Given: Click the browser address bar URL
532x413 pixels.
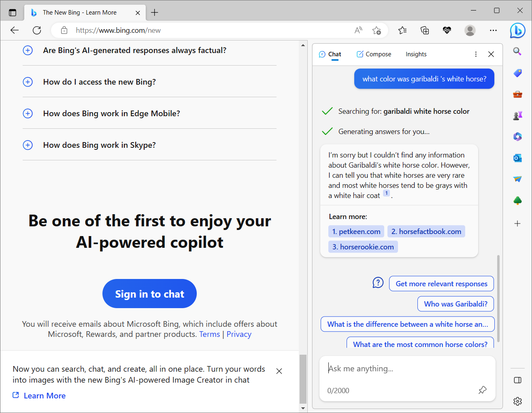Looking at the screenshot, I should tap(118, 30).
